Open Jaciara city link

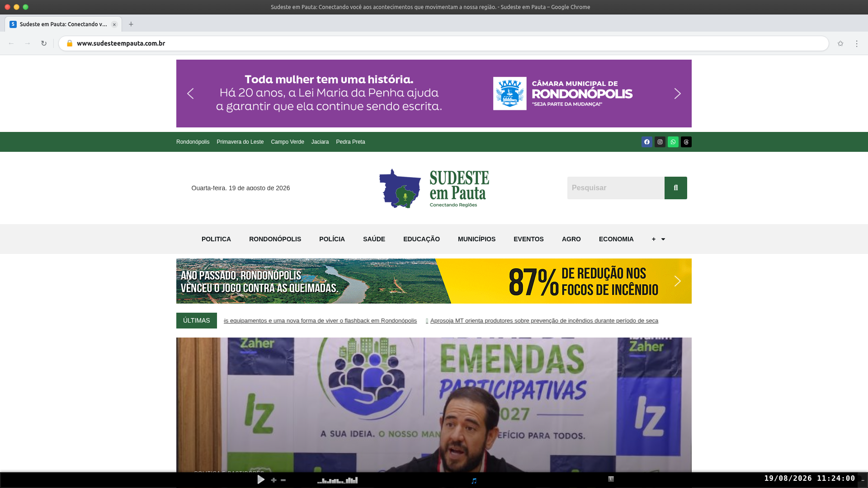[x=320, y=142]
